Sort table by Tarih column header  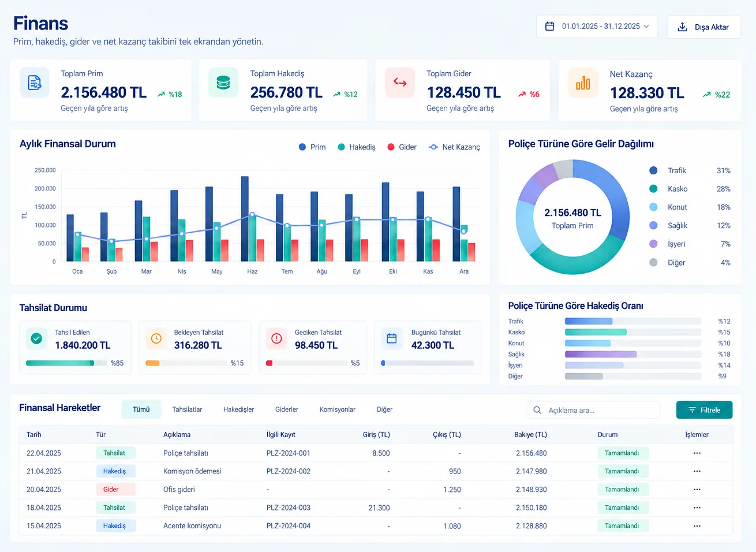[33, 435]
